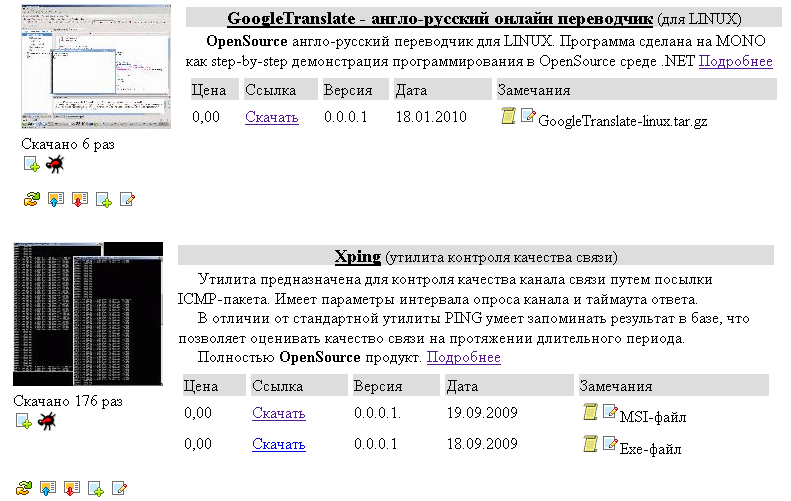
Task: Click price 0,00 in Exe-файл row
Action: (x=198, y=444)
